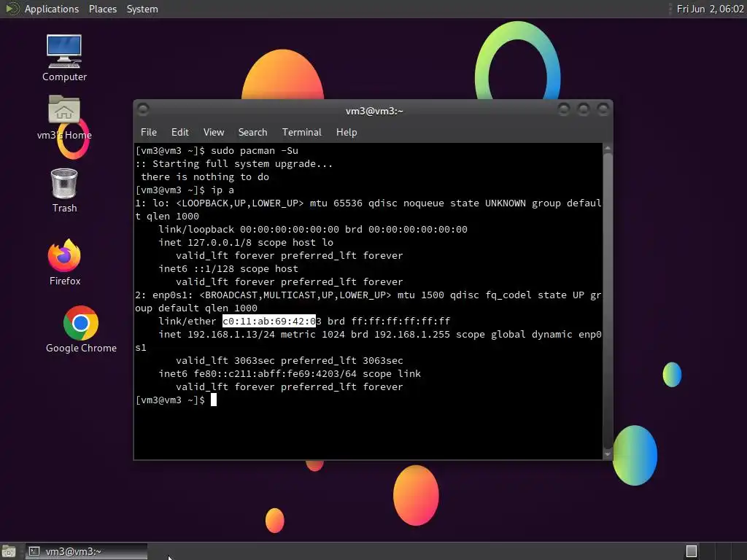Click the 'sudo pacman -Su' command text
747x560 pixels.
[x=255, y=150]
